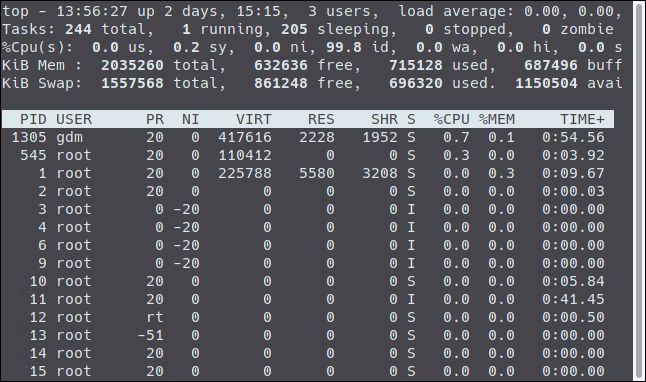
Task: Click the KiB Swap total value 1557568
Action: coord(132,83)
